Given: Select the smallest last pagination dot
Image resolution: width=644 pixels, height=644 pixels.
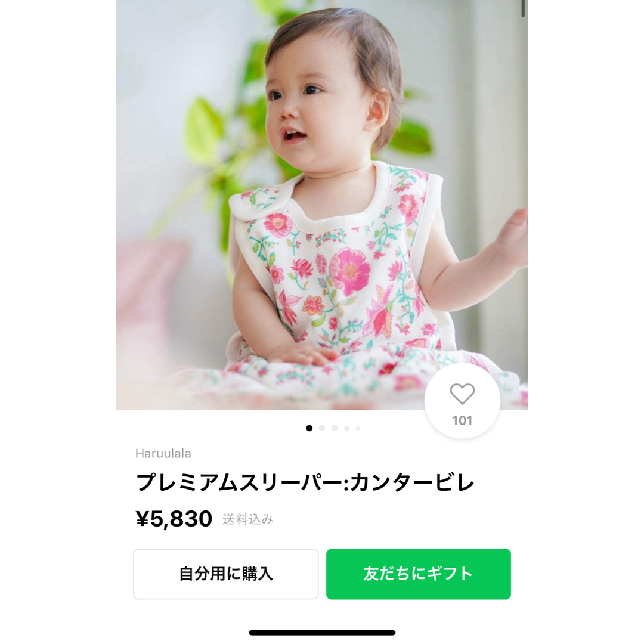Looking at the screenshot, I should (358, 428).
